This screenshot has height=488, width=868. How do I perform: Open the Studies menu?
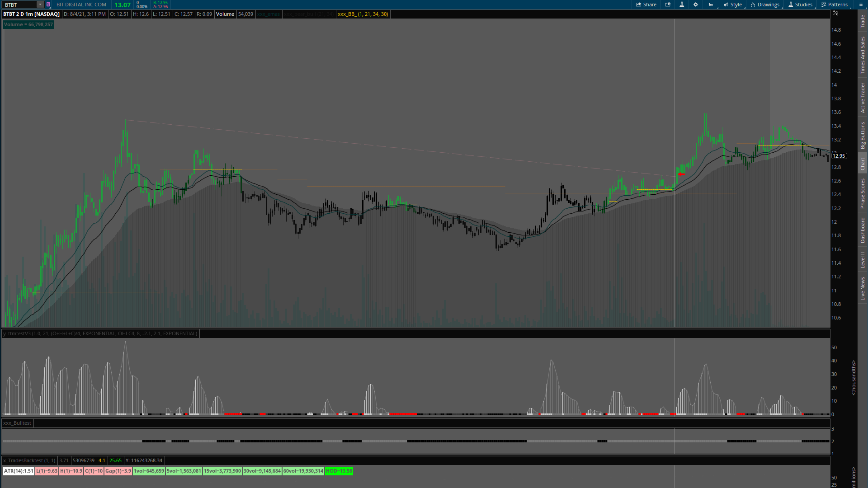800,5
